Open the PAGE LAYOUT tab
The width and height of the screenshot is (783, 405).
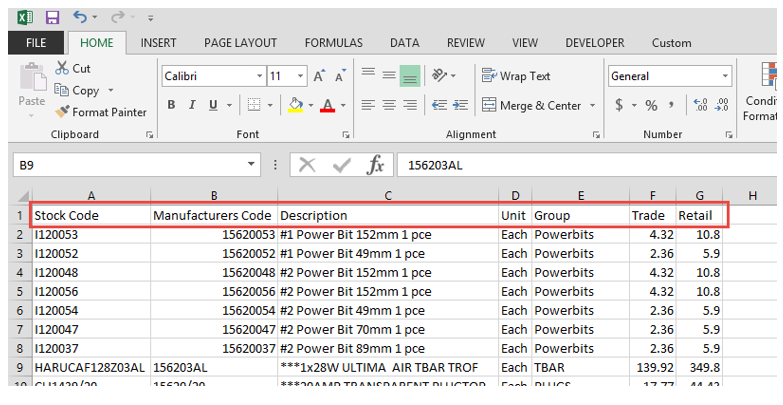tap(240, 43)
